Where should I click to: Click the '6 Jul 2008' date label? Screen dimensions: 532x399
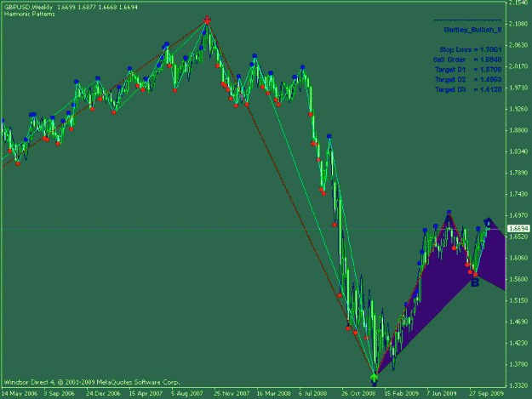tap(313, 394)
